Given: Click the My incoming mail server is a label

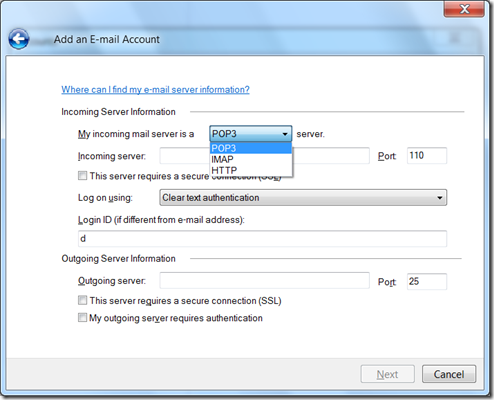Looking at the screenshot, I should click(x=136, y=134).
